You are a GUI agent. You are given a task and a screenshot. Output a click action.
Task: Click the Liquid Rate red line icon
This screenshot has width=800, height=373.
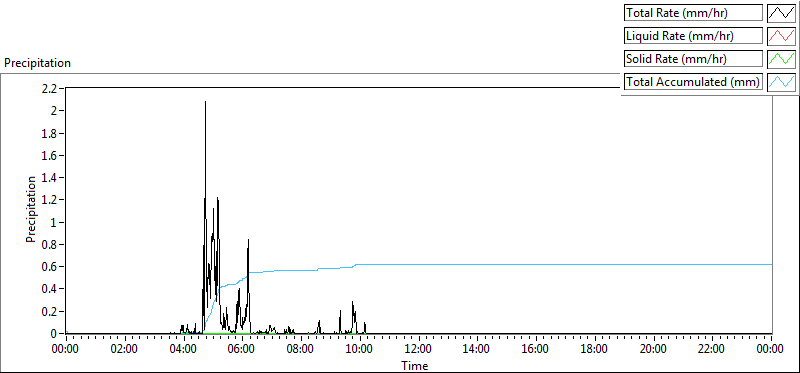click(x=782, y=36)
